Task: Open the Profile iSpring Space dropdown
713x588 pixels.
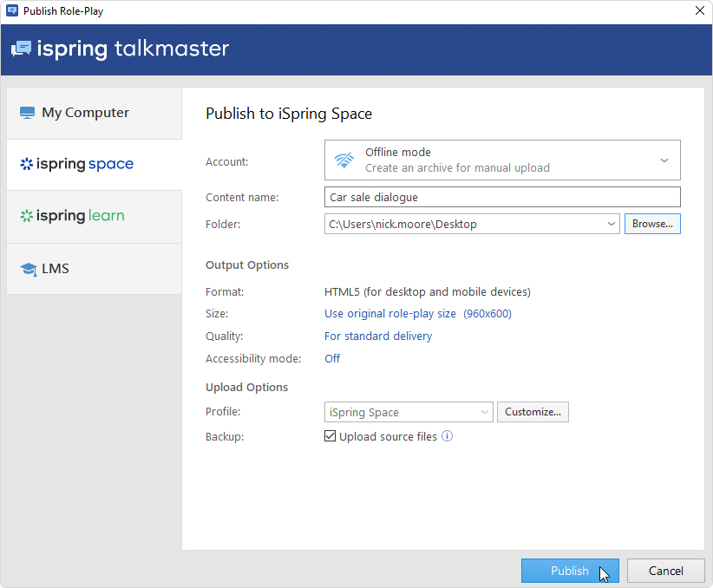Action: click(485, 412)
